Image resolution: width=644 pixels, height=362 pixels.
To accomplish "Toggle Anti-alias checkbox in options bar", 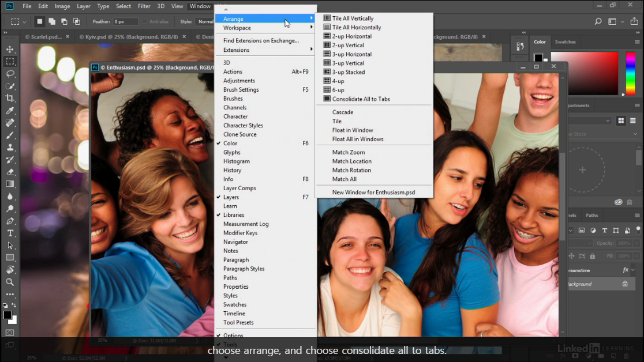I will (145, 21).
